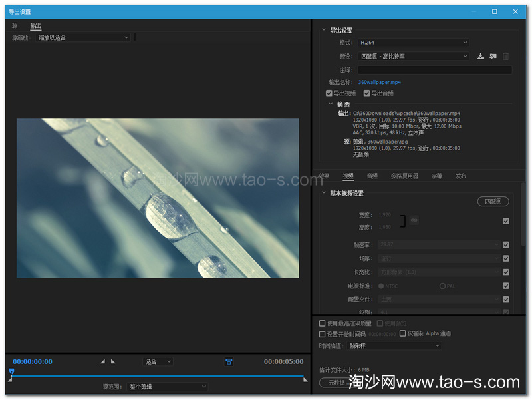Click the 四配源 match source button
Image resolution: width=532 pixels, height=400 pixels.
[x=493, y=202]
